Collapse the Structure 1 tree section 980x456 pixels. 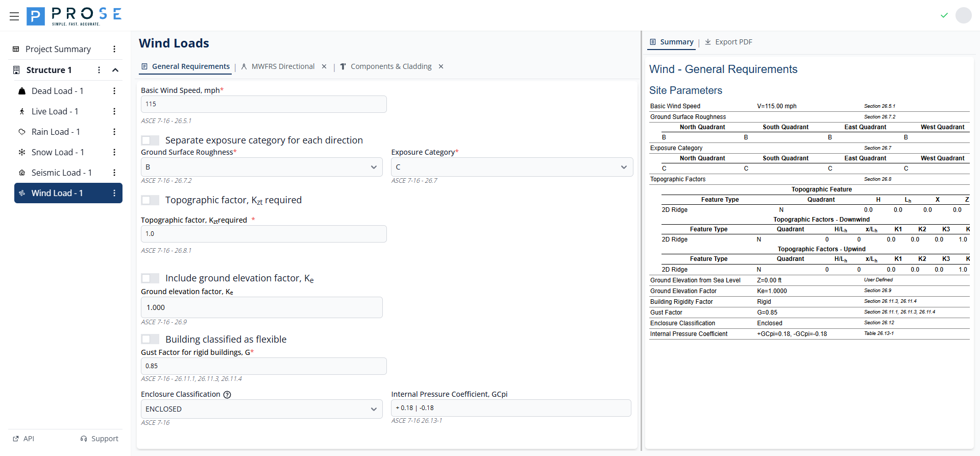115,70
